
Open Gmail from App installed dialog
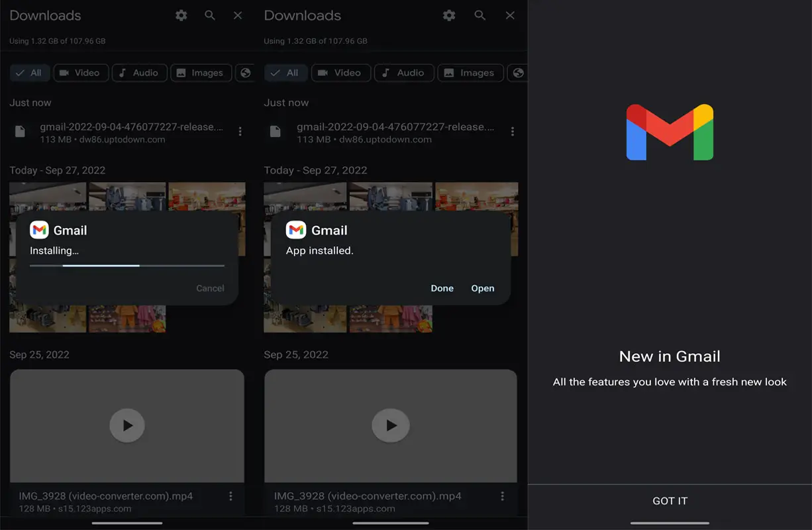pos(483,288)
